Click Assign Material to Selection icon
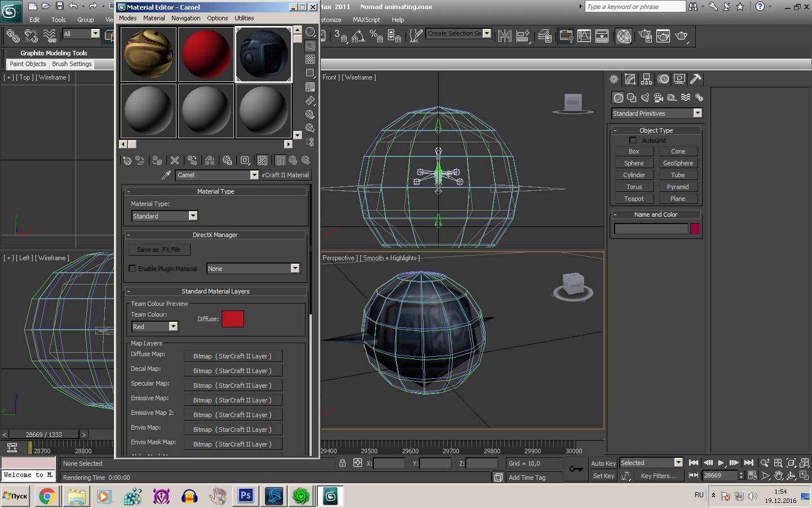This screenshot has height=508, width=812. 157,160
